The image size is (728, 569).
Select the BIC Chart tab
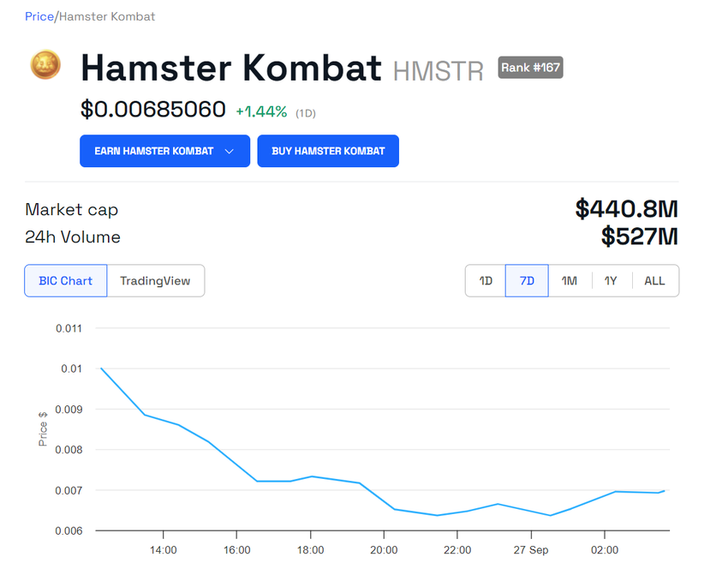coord(65,280)
